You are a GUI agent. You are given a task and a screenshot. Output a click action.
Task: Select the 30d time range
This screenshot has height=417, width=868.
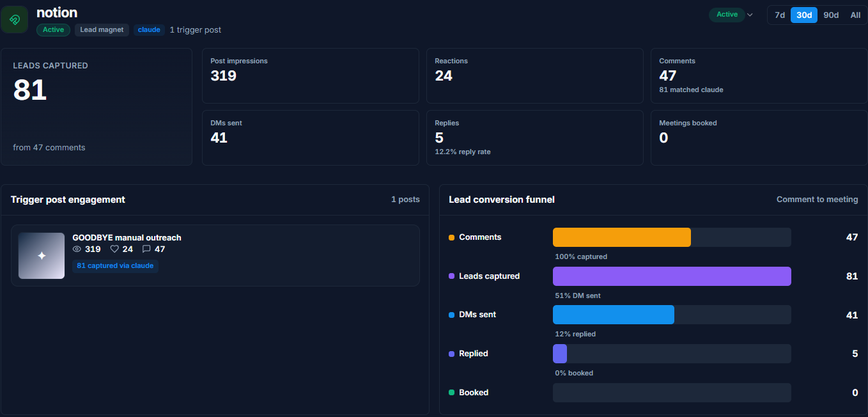coord(804,15)
